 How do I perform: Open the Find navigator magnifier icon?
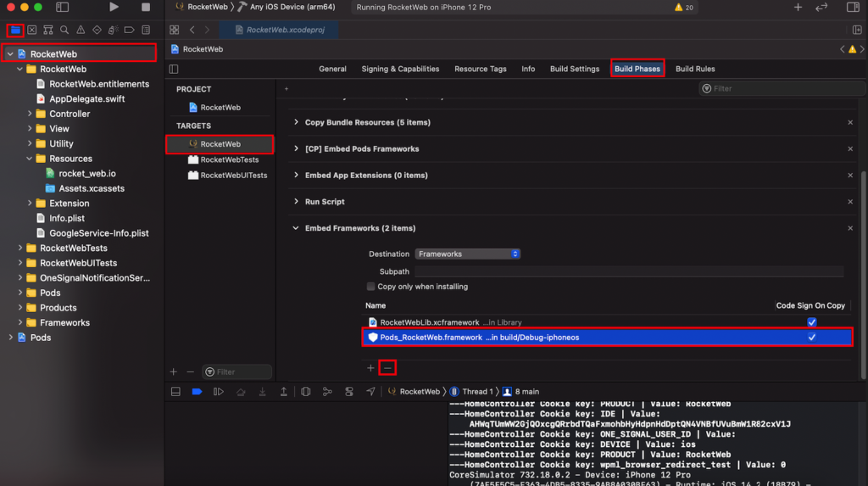click(x=64, y=30)
